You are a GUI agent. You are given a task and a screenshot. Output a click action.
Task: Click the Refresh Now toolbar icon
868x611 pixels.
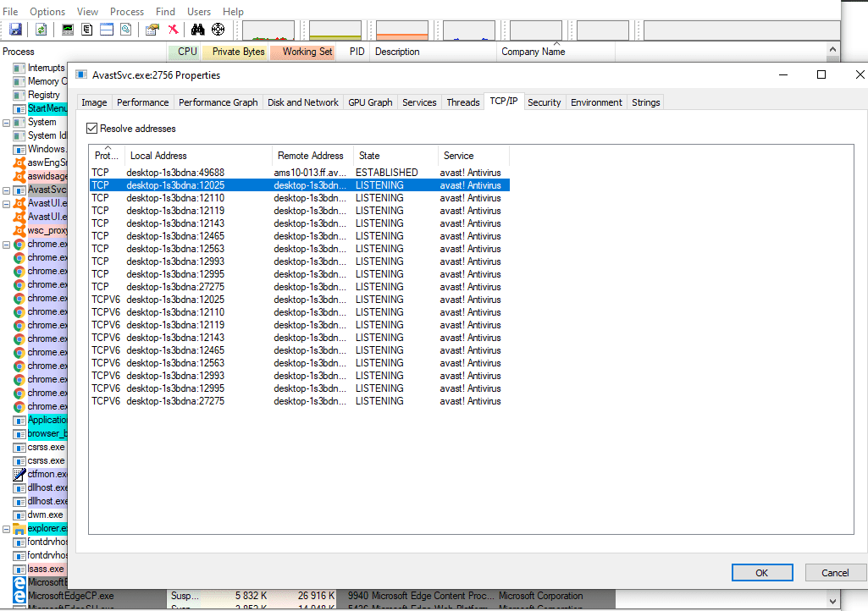click(x=41, y=30)
